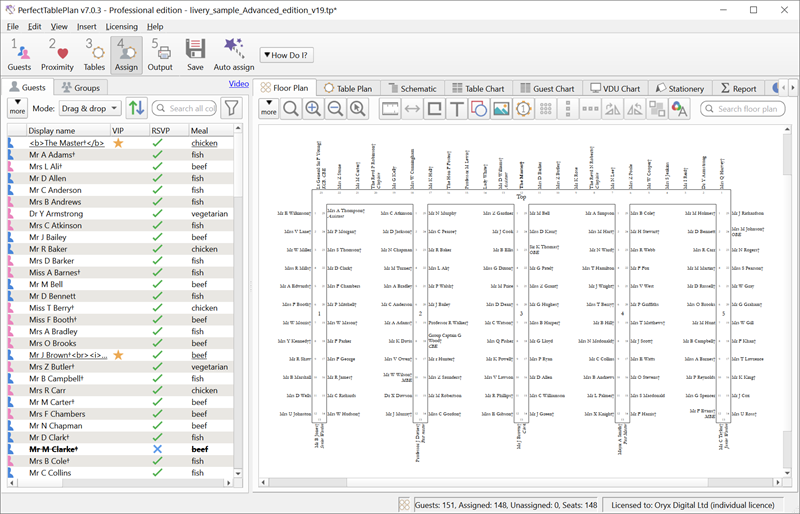
Task: Open the Output printer step
Action: click(160, 55)
